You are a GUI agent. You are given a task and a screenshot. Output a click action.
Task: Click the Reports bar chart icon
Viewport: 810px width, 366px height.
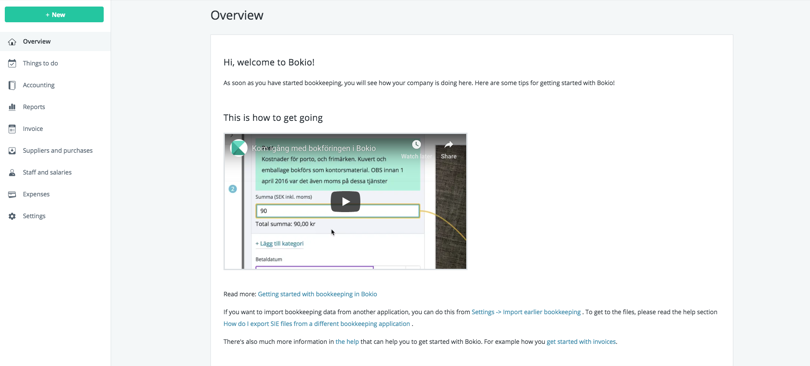coord(12,107)
